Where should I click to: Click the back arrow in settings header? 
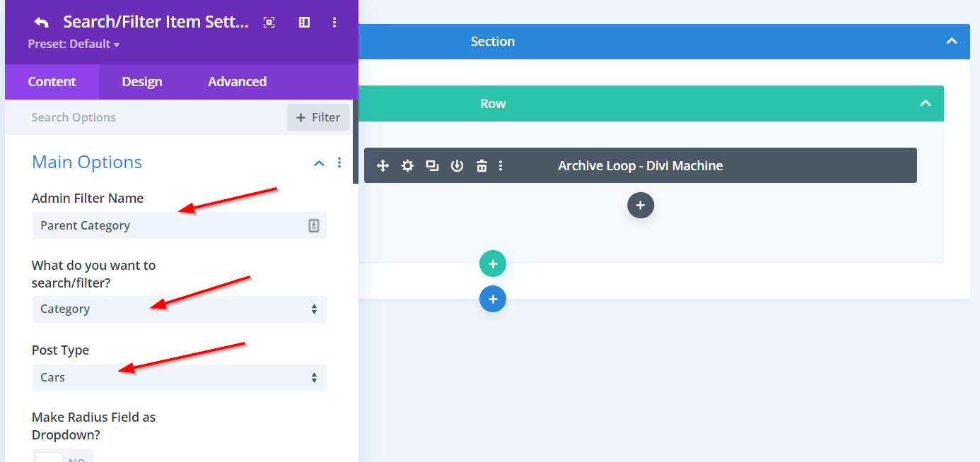point(41,23)
